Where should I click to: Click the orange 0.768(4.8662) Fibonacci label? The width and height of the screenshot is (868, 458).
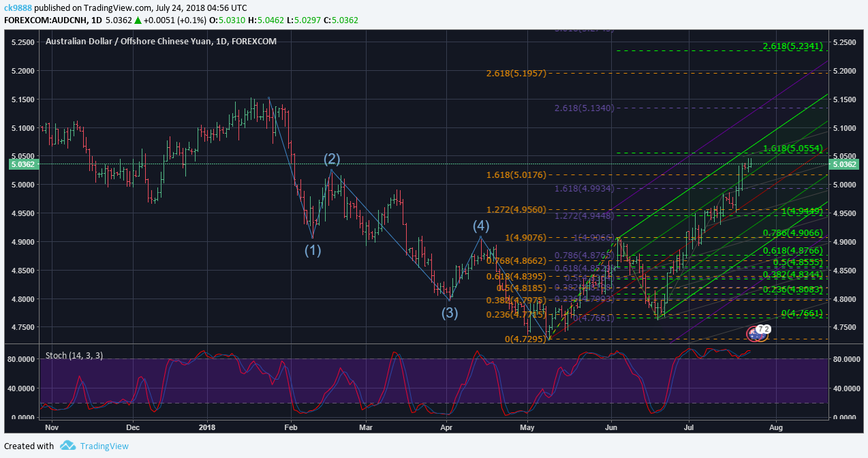pyautogui.click(x=516, y=260)
